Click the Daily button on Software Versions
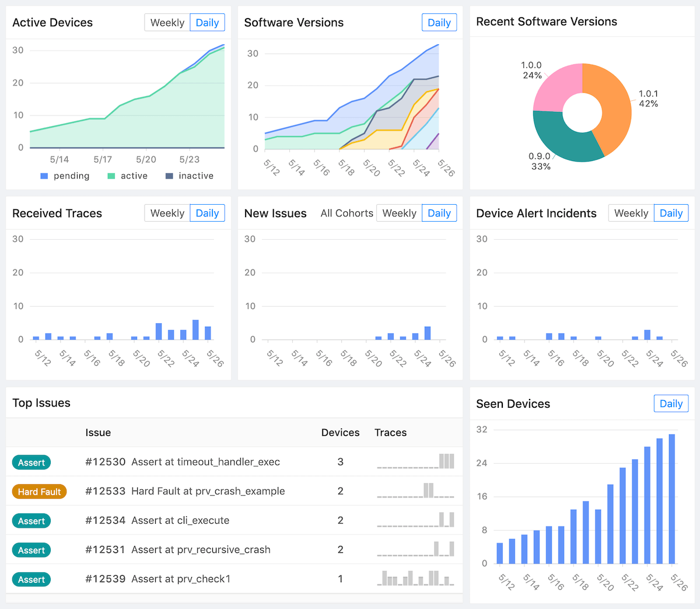Viewport: 700px width, 609px height. (x=439, y=23)
